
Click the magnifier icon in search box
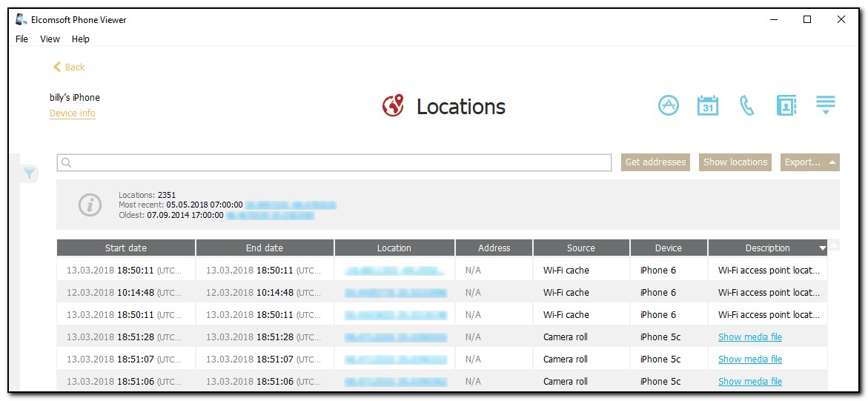coord(67,163)
